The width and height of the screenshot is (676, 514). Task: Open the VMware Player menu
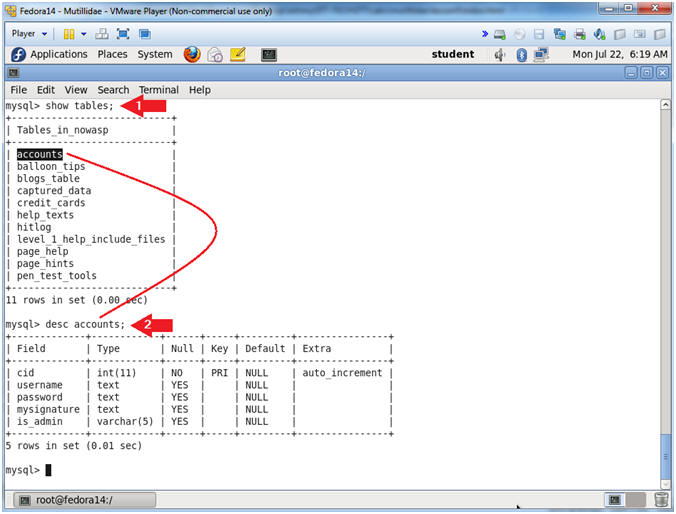29,34
